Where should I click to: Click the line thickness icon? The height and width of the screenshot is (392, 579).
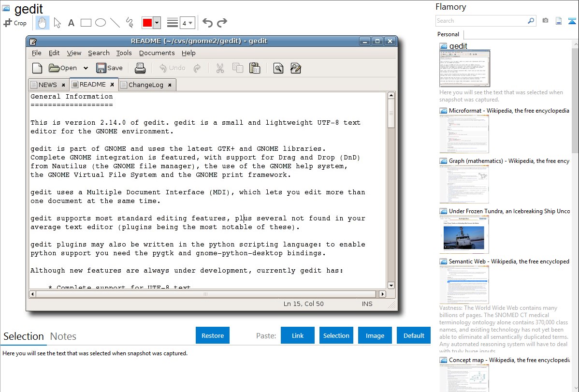[x=173, y=23]
